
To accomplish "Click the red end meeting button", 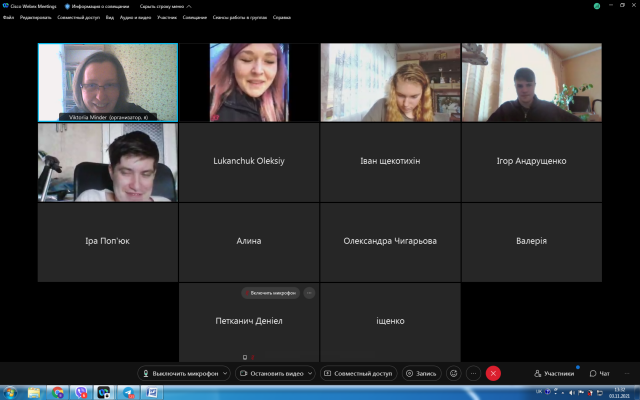I will [x=493, y=373].
